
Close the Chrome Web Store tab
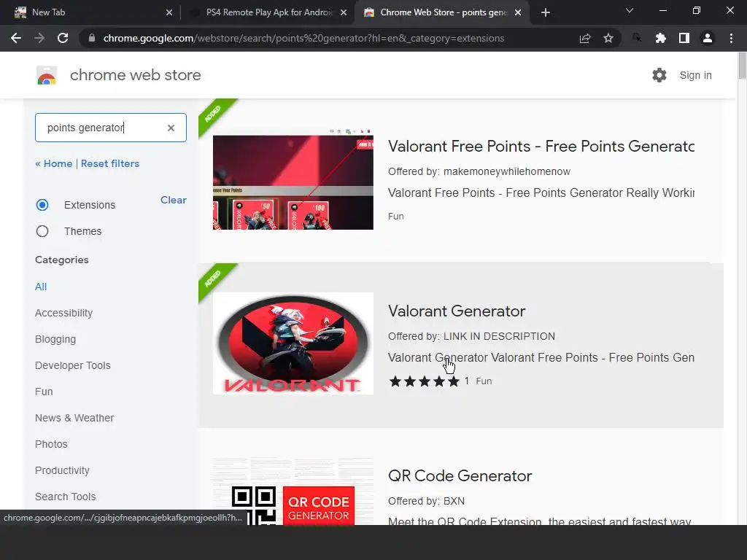518,12
